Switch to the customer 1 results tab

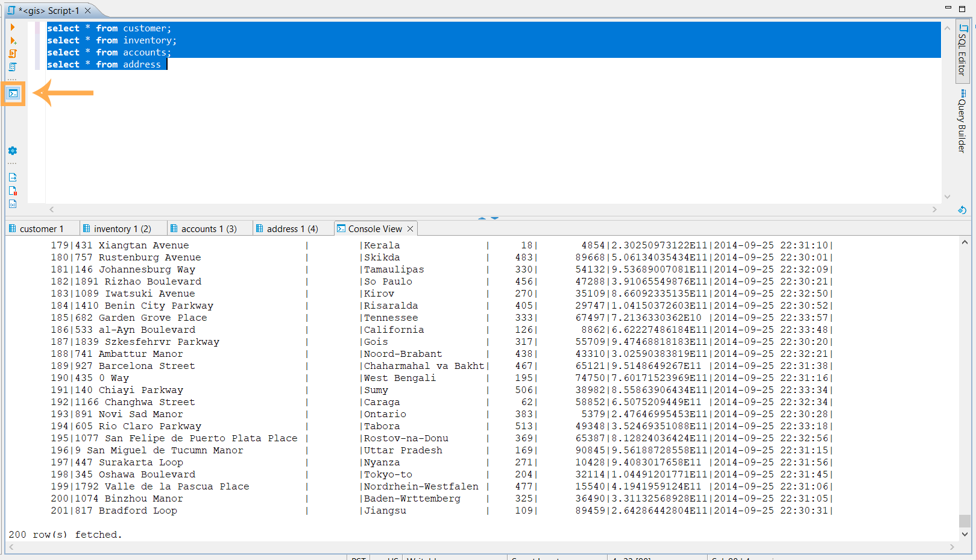(x=41, y=228)
